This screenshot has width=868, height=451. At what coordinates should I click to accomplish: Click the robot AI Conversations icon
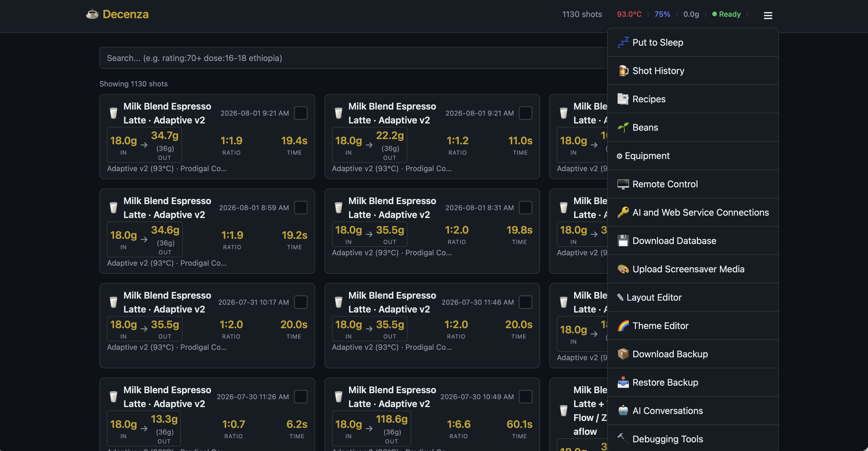623,411
